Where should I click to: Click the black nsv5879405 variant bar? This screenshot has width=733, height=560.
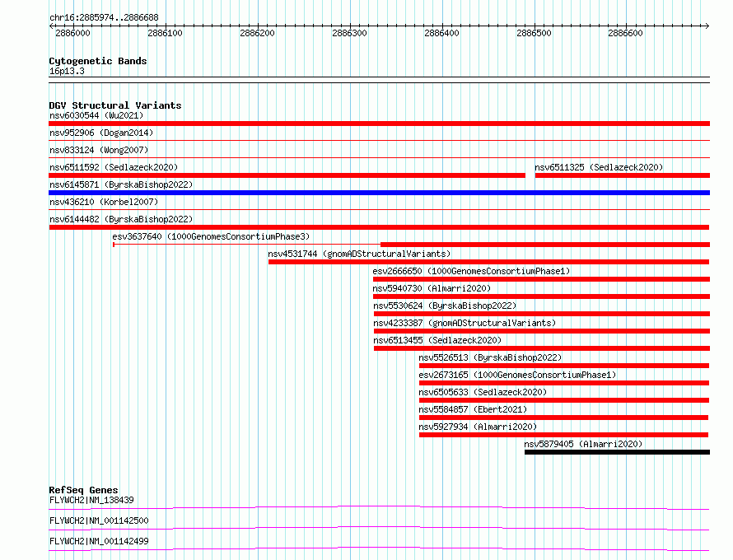click(x=617, y=452)
